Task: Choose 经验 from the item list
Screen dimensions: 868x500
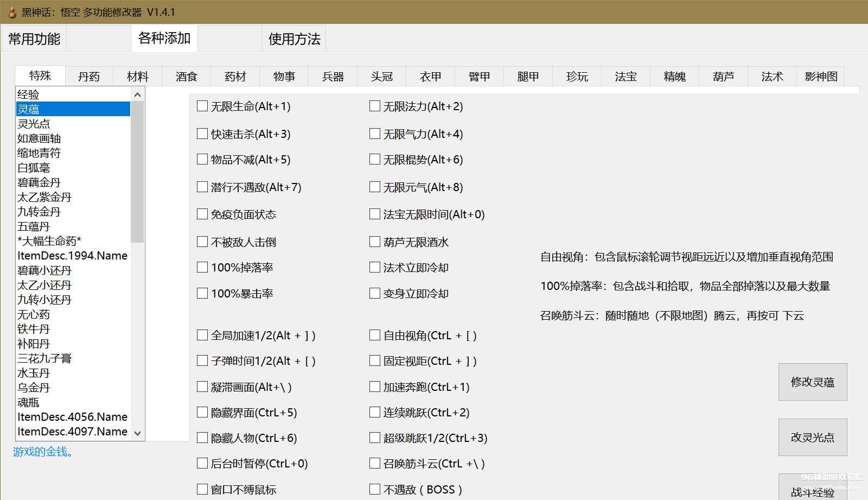Action: (28, 94)
